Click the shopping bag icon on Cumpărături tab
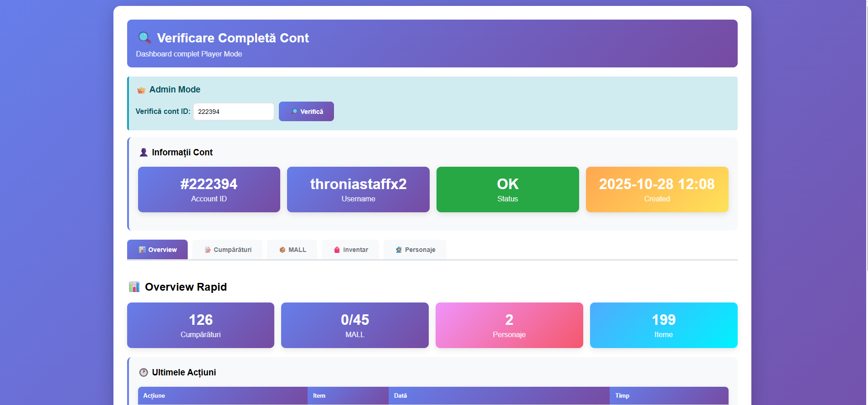This screenshot has height=405, width=868. pos(207,249)
